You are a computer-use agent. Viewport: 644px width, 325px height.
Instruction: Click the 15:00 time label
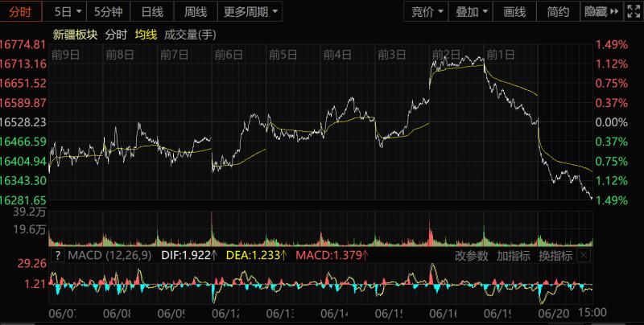click(592, 312)
